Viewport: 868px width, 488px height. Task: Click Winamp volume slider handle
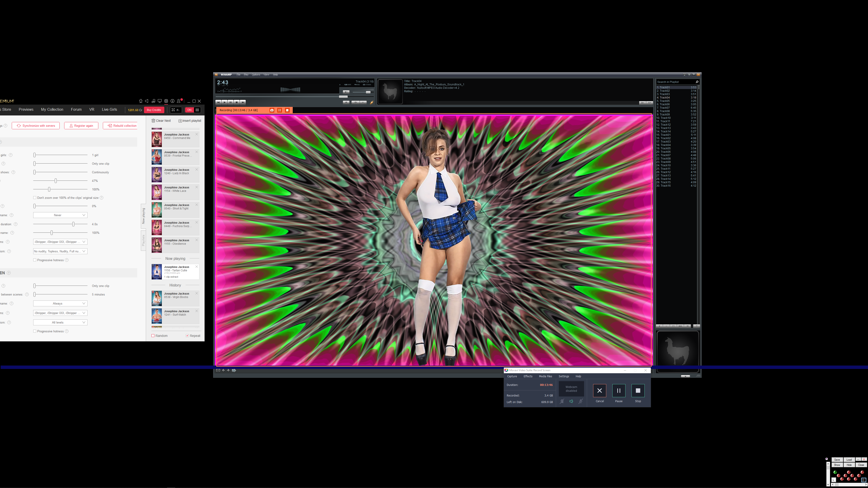(x=368, y=92)
